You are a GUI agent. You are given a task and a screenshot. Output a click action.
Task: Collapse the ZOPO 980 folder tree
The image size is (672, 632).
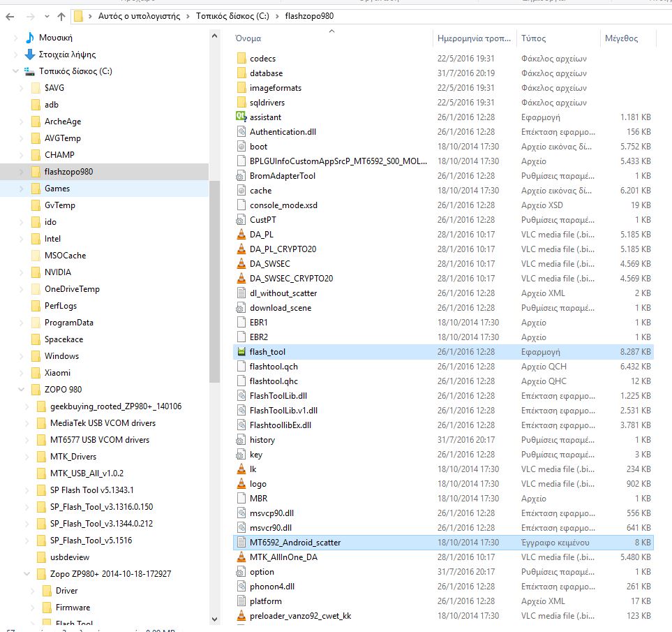(x=22, y=390)
